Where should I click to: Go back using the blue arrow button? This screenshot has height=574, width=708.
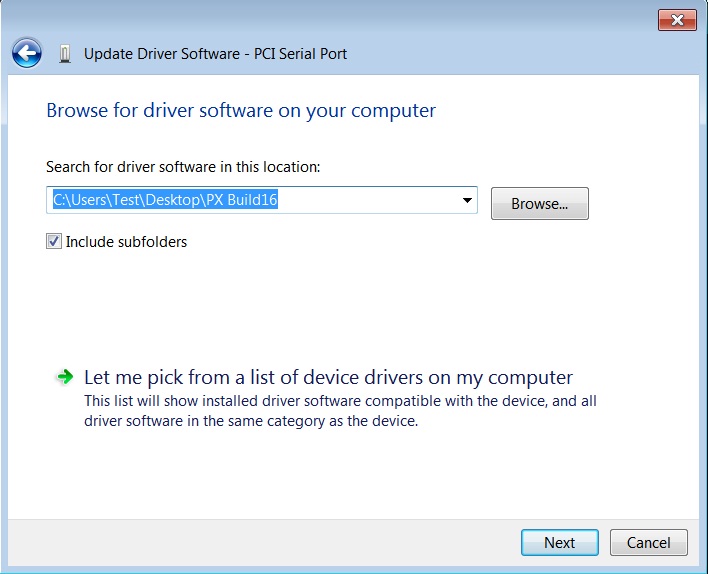(x=27, y=53)
